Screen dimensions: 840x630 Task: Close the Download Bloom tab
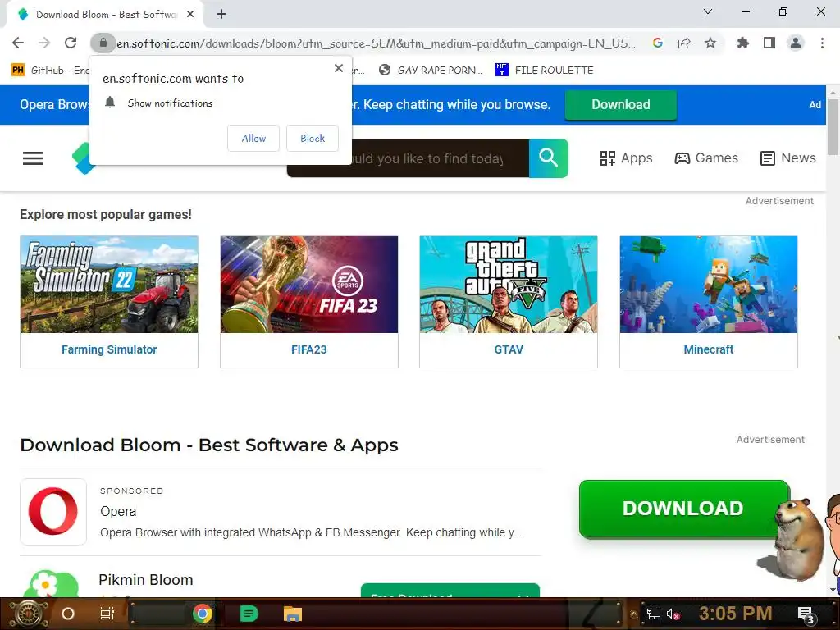click(190, 15)
